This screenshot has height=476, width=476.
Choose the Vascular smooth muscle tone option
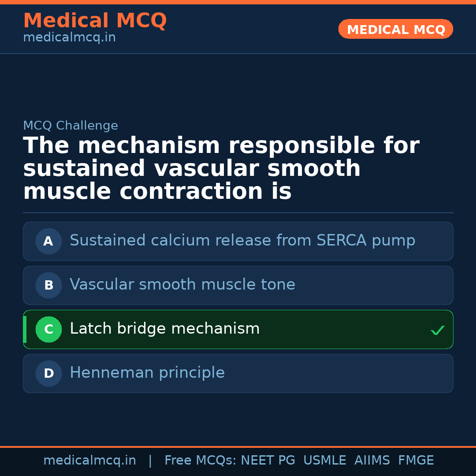click(x=182, y=285)
